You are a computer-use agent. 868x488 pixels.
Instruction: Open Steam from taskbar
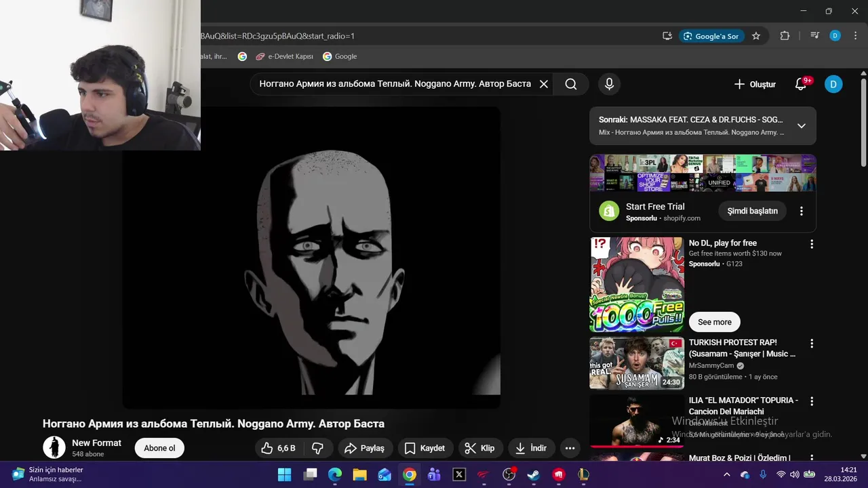point(534,474)
